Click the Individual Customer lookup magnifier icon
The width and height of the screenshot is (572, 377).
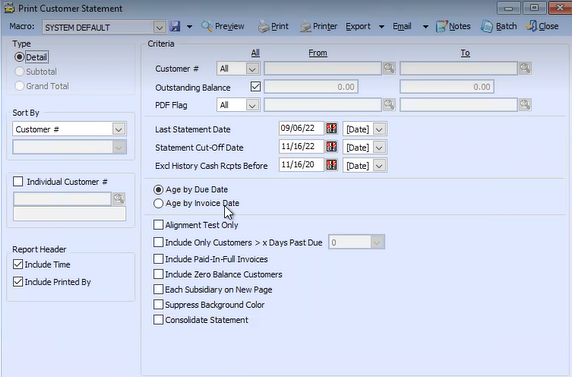(119, 199)
